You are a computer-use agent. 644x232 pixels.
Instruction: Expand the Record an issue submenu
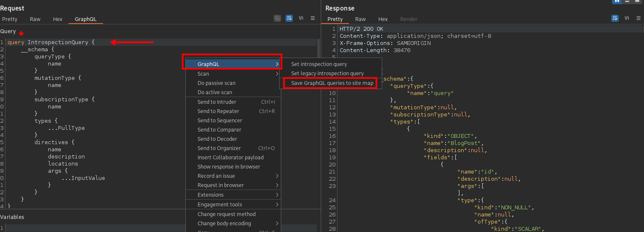pos(277,176)
